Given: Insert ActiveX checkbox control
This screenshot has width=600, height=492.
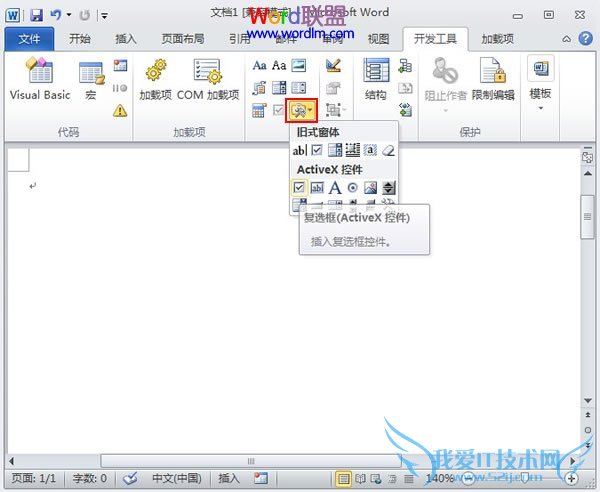Looking at the screenshot, I should pyautogui.click(x=299, y=187).
